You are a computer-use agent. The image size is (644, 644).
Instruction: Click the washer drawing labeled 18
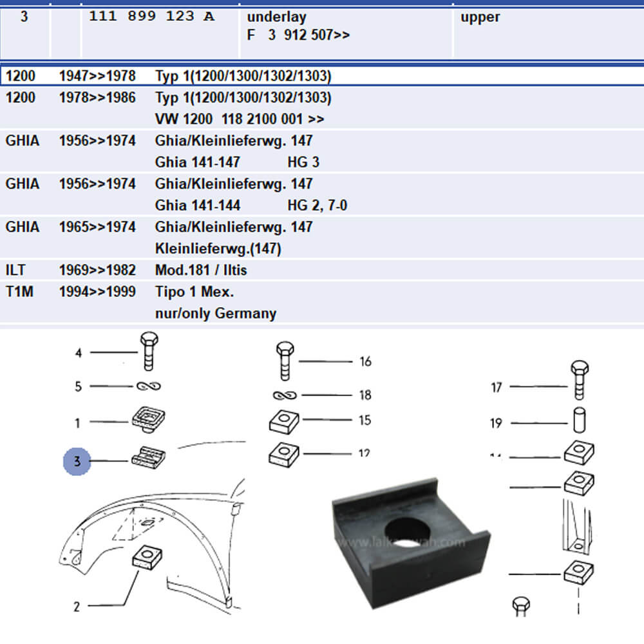[x=284, y=395]
